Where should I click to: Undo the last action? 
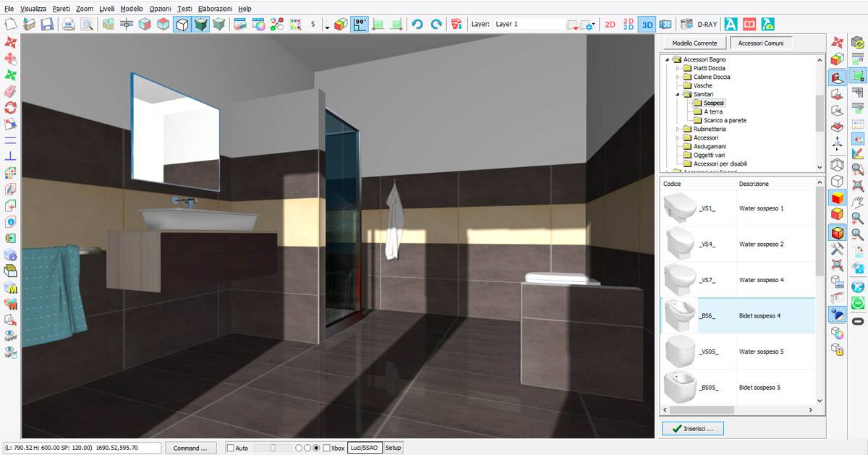(417, 24)
